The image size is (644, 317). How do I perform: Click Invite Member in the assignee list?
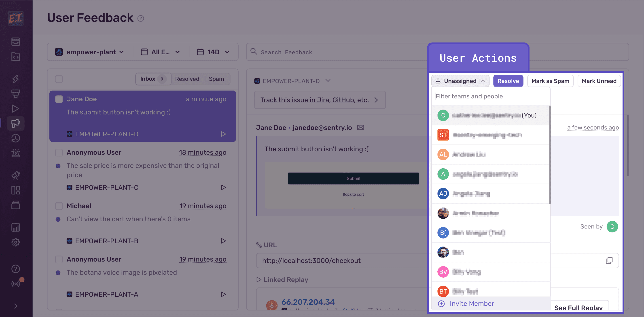[472, 303]
